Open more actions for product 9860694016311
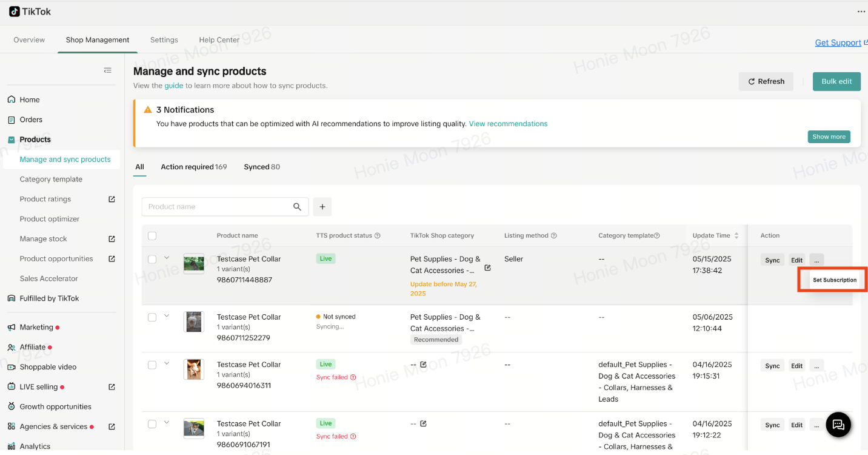Screen dimensions: 868x455 tap(816, 366)
